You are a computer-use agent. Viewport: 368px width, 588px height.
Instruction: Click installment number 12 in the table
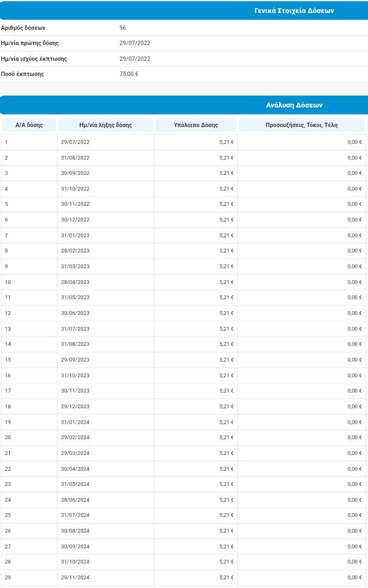(x=8, y=313)
